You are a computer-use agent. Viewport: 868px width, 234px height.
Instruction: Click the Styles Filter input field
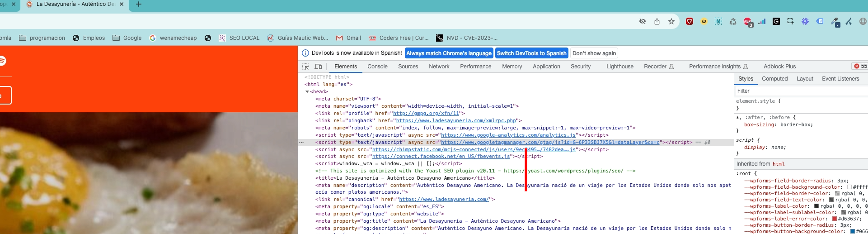801,91
